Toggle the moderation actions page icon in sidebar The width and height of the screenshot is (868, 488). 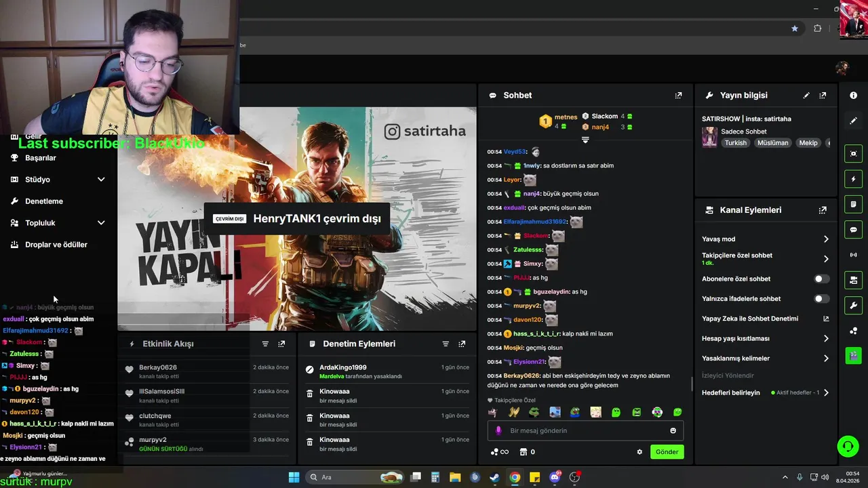click(x=853, y=204)
